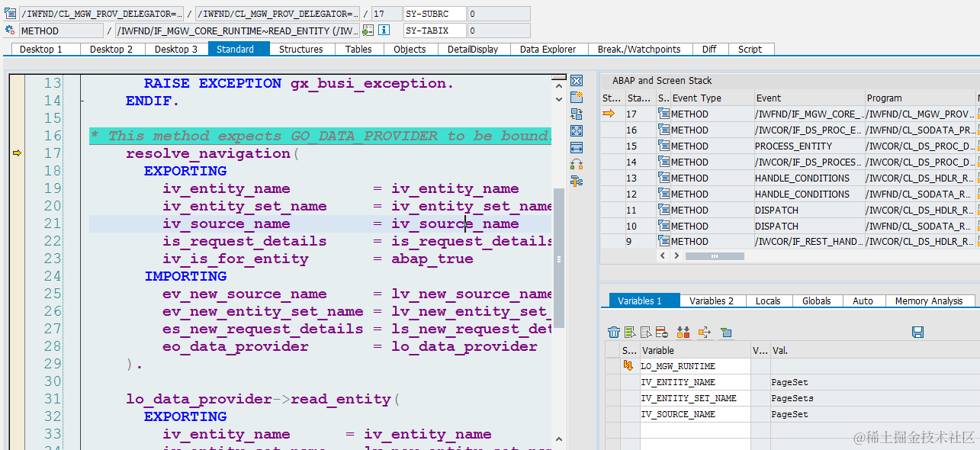Click the method icon in stack row 13
This screenshot has height=450, width=980.
[664, 178]
